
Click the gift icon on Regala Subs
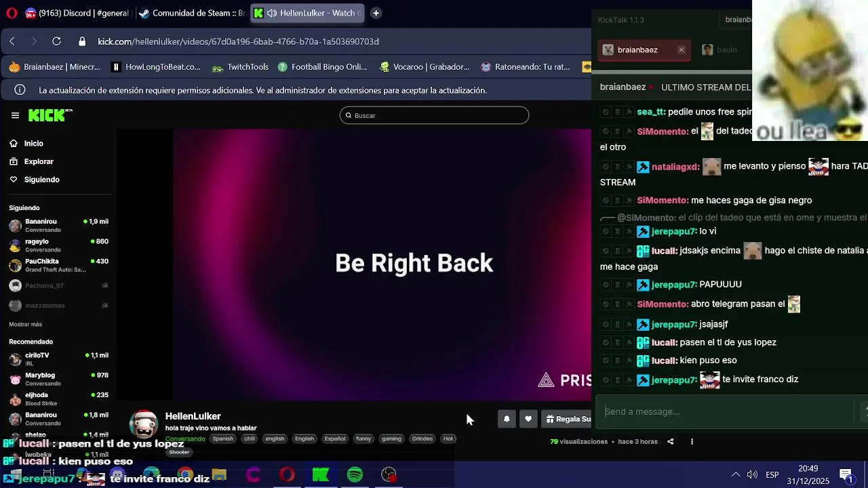tap(550, 419)
